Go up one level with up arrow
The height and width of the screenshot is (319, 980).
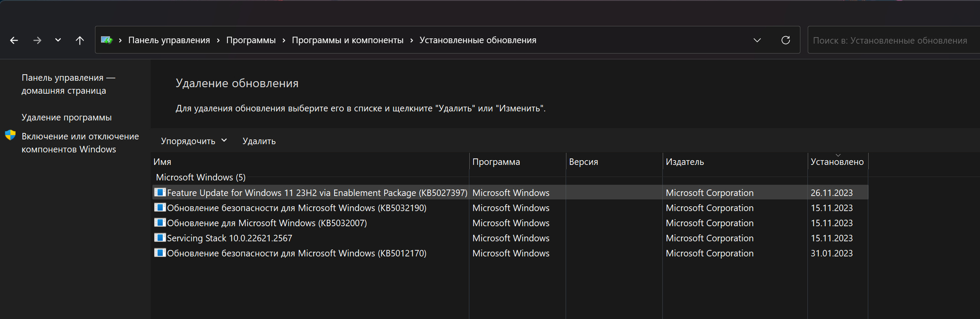[x=80, y=41]
